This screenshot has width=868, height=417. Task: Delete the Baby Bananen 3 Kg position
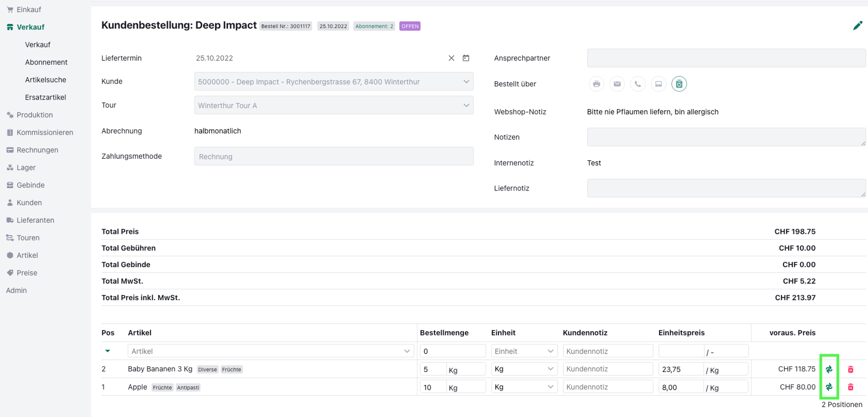[850, 369]
